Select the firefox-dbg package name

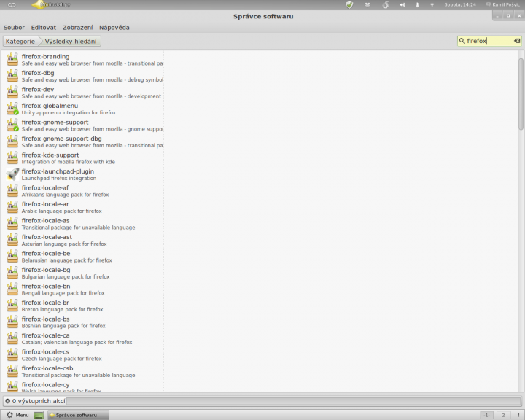click(x=38, y=73)
